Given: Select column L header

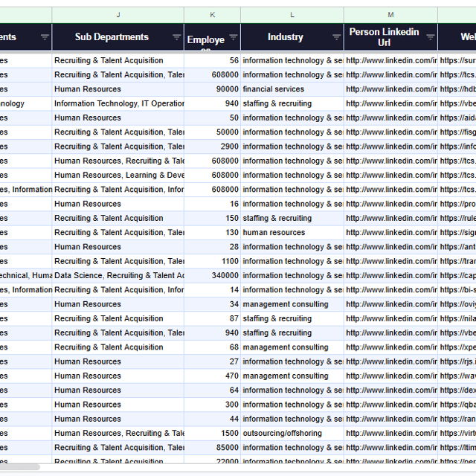Looking at the screenshot, I should [x=292, y=15].
